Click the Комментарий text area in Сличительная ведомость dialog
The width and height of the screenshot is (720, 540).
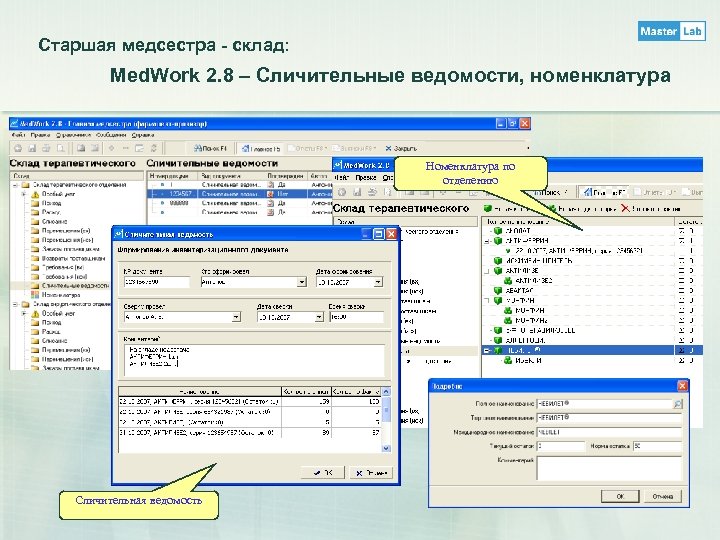[254, 360]
